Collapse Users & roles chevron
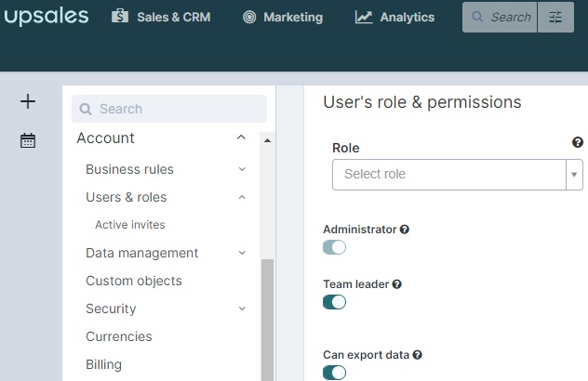 tap(242, 197)
